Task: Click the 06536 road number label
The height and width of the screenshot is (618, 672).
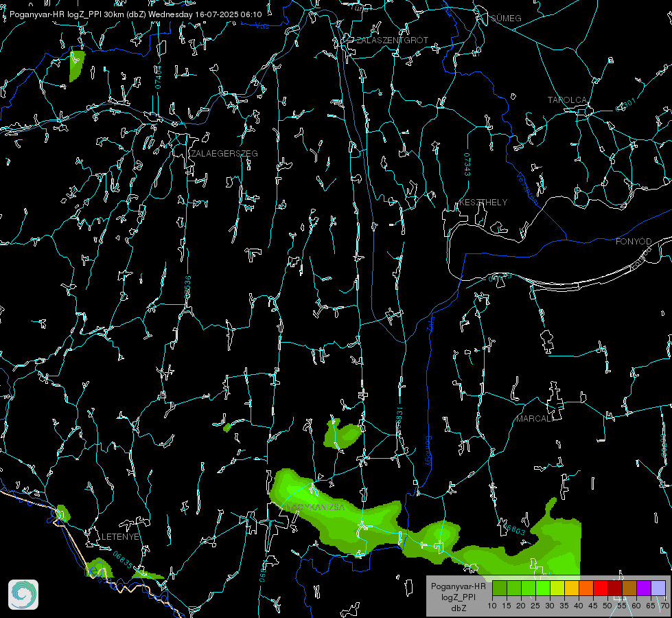Action: [187, 287]
